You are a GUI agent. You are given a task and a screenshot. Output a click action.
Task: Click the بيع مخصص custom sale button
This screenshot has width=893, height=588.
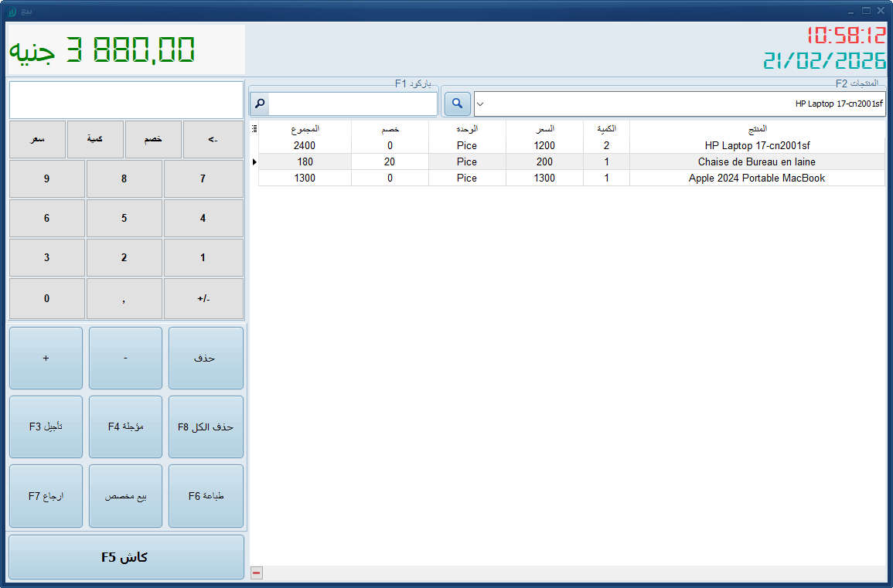tap(125, 496)
